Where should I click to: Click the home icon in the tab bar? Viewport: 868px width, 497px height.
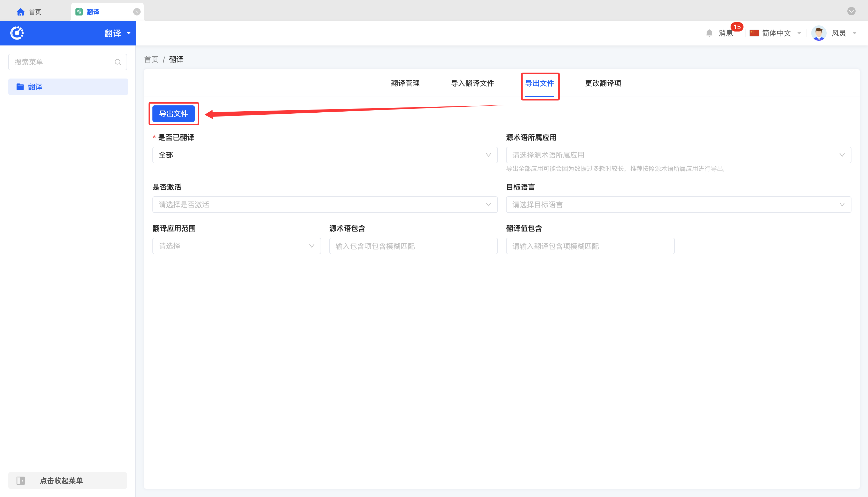[x=20, y=12]
